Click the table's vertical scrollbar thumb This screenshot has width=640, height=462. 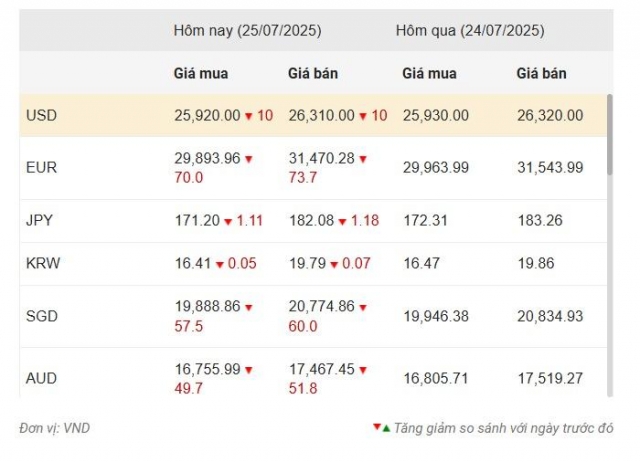(x=610, y=135)
